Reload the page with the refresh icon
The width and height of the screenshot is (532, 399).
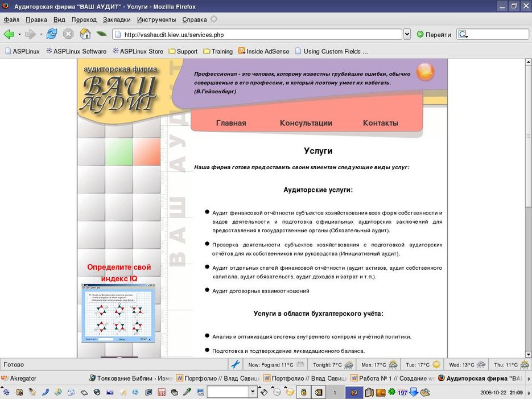point(52,34)
